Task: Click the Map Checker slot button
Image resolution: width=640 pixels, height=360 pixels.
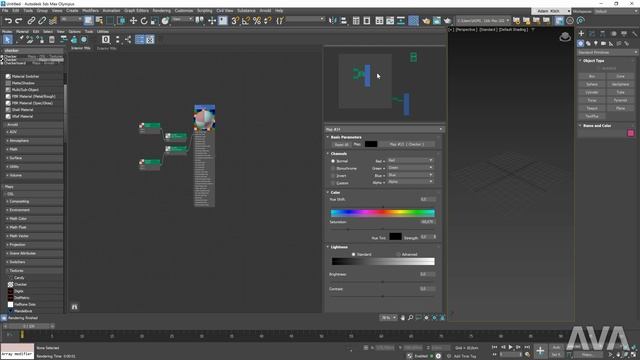Action: (407, 144)
